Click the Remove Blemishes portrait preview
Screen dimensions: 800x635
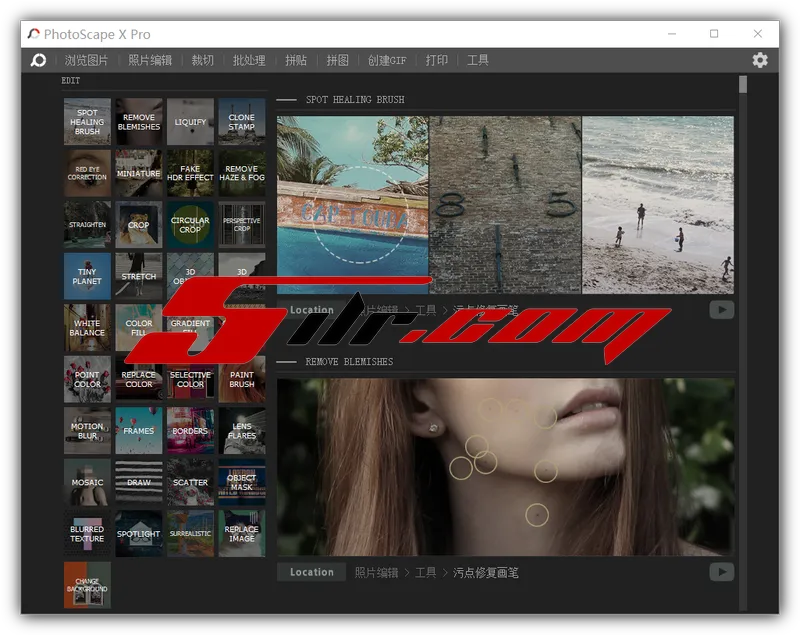coord(506,467)
